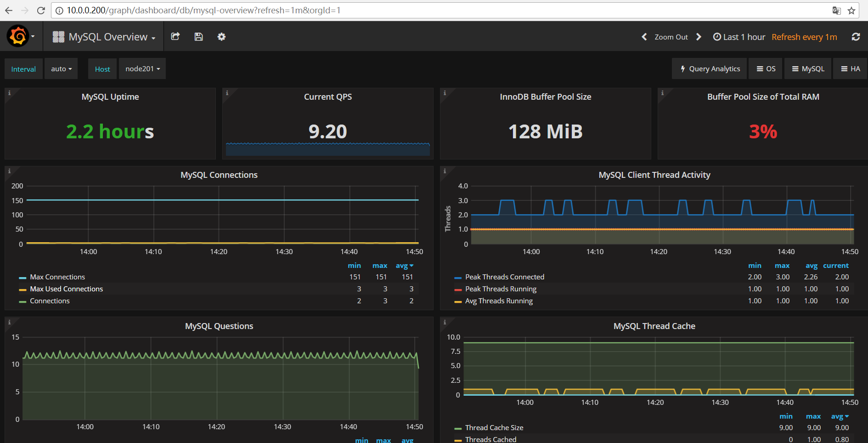Click the info icon on MySQL Uptime panel
The height and width of the screenshot is (443, 868).
pos(10,92)
